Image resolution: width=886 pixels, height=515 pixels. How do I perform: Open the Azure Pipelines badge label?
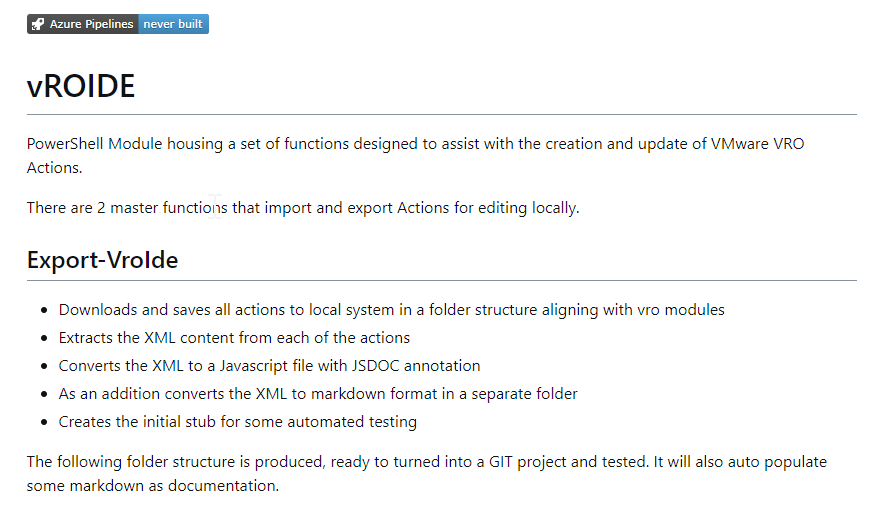pos(91,24)
